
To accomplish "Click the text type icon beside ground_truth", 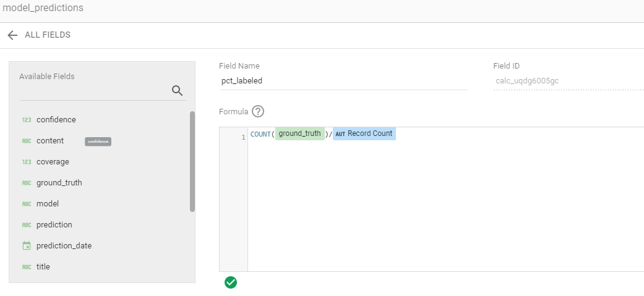I will [27, 183].
